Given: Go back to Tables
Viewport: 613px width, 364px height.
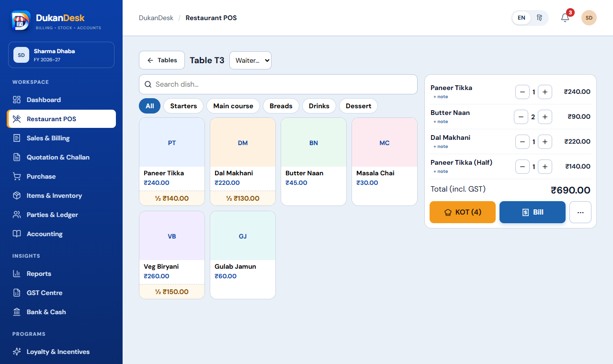Looking at the screenshot, I should [x=162, y=60].
